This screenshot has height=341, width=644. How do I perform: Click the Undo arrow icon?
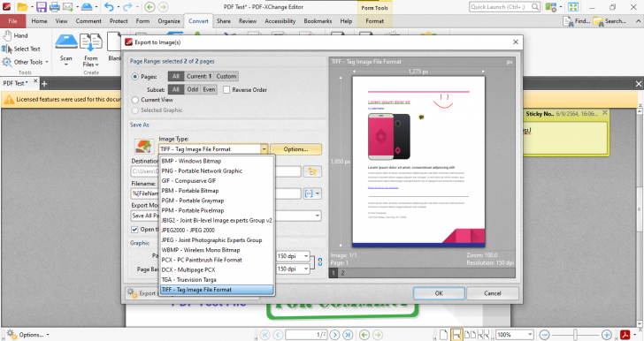click(109, 6)
